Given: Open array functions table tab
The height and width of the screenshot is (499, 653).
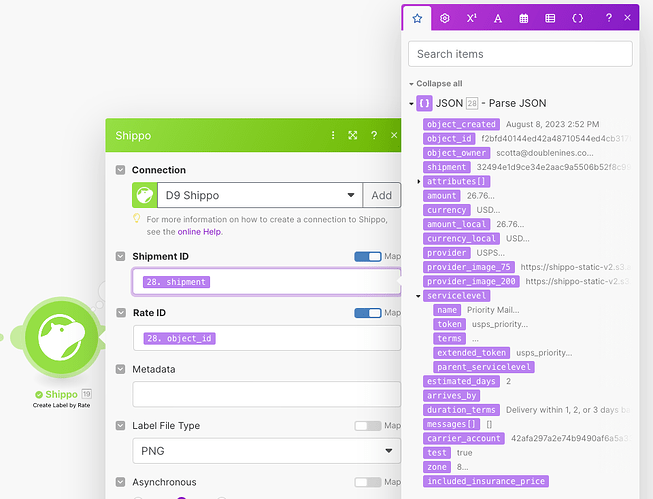Looking at the screenshot, I should [x=550, y=18].
